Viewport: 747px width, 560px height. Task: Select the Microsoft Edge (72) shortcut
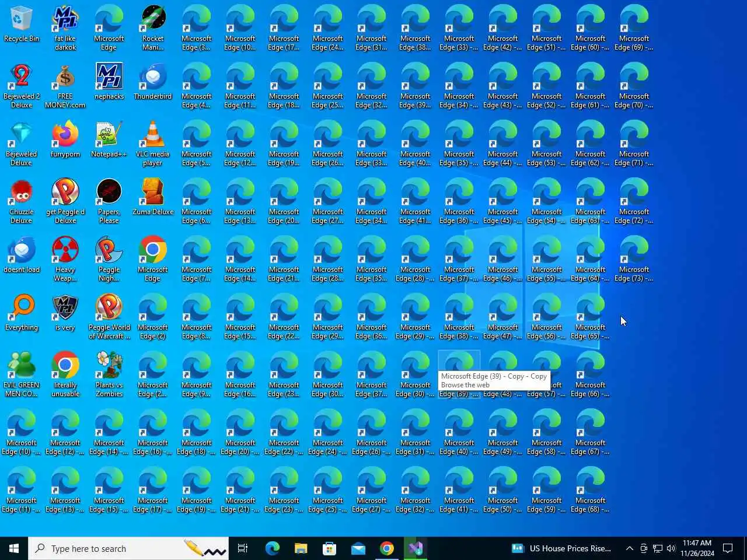[634, 201]
